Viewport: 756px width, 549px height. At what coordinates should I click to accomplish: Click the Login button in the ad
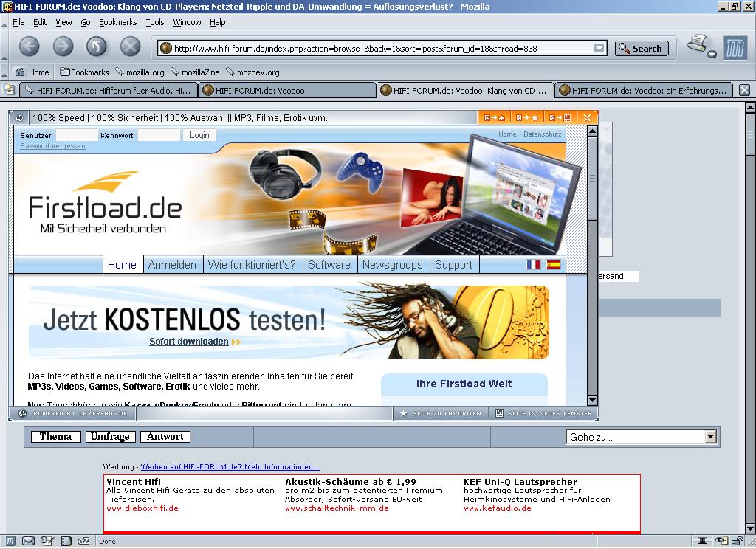click(x=199, y=136)
